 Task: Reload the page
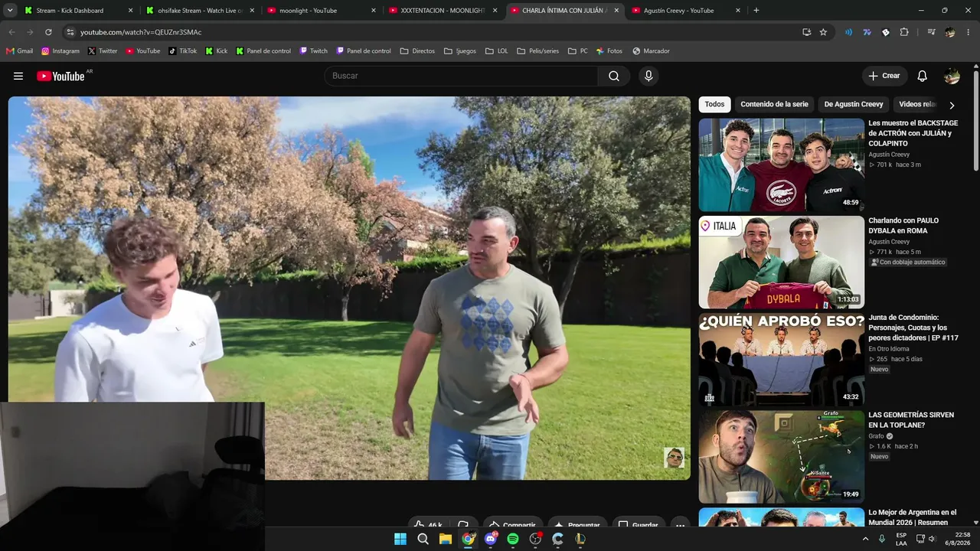click(x=48, y=32)
